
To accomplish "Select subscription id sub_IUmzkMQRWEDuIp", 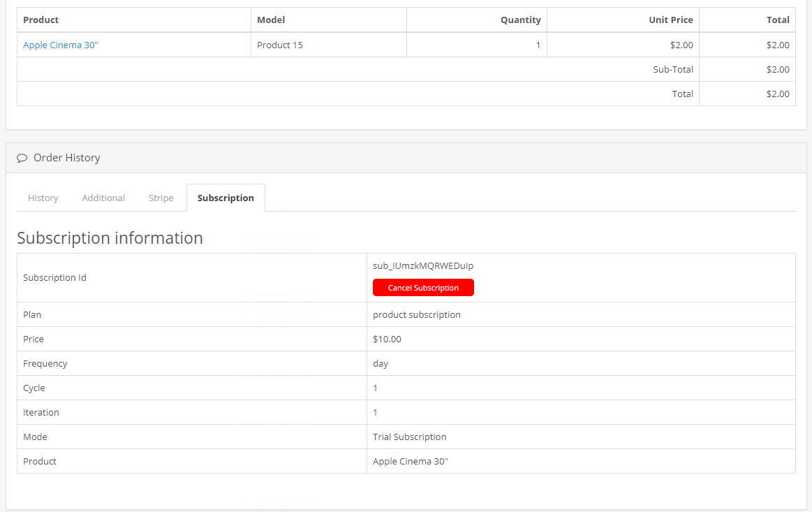I will pos(423,266).
